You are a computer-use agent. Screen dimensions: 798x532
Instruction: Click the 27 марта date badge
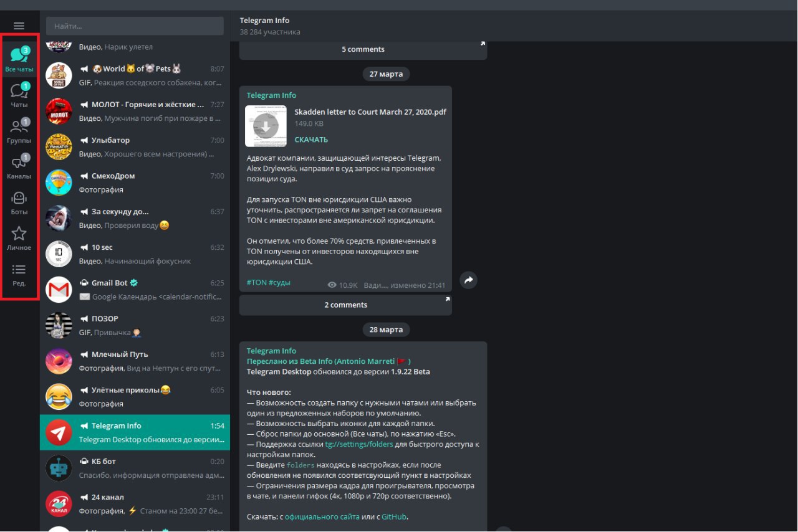click(x=386, y=74)
